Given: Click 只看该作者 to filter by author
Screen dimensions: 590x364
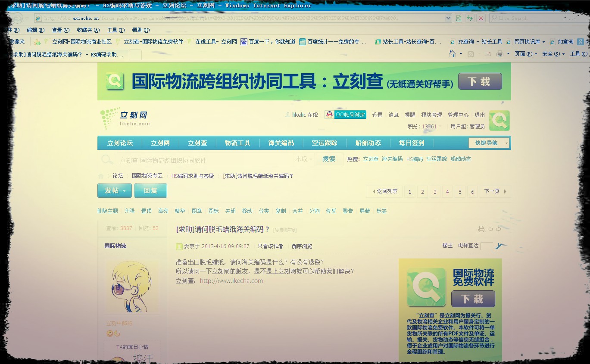Looking at the screenshot, I should pos(270,246).
